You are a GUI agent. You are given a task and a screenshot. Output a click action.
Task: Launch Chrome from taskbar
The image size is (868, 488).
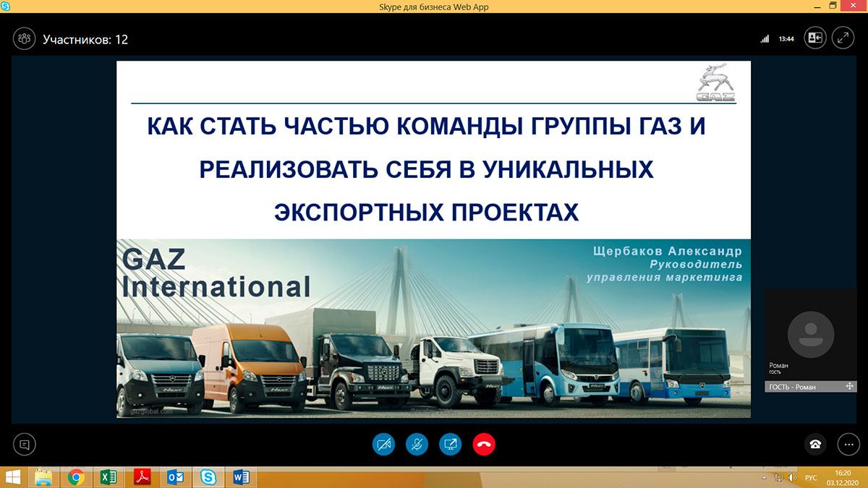[76, 477]
